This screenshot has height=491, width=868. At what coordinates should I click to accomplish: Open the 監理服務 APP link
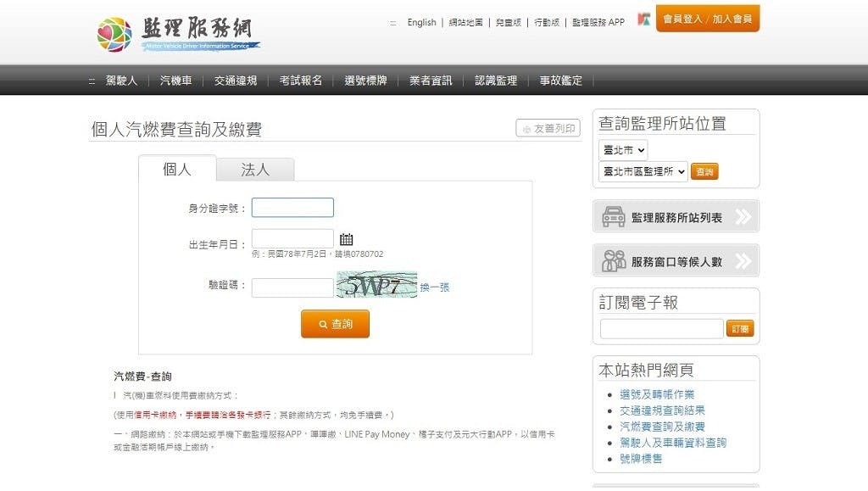tap(598, 22)
